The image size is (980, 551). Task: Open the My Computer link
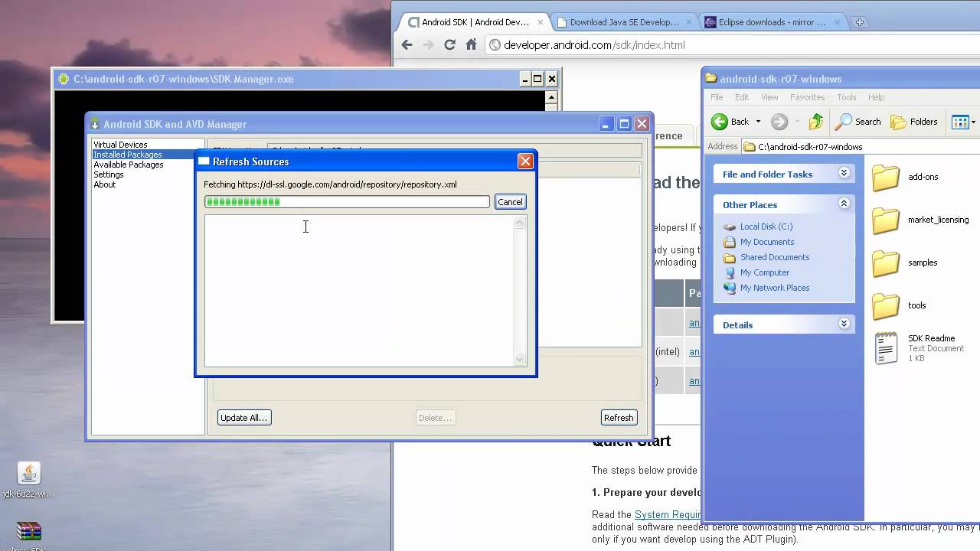(764, 272)
